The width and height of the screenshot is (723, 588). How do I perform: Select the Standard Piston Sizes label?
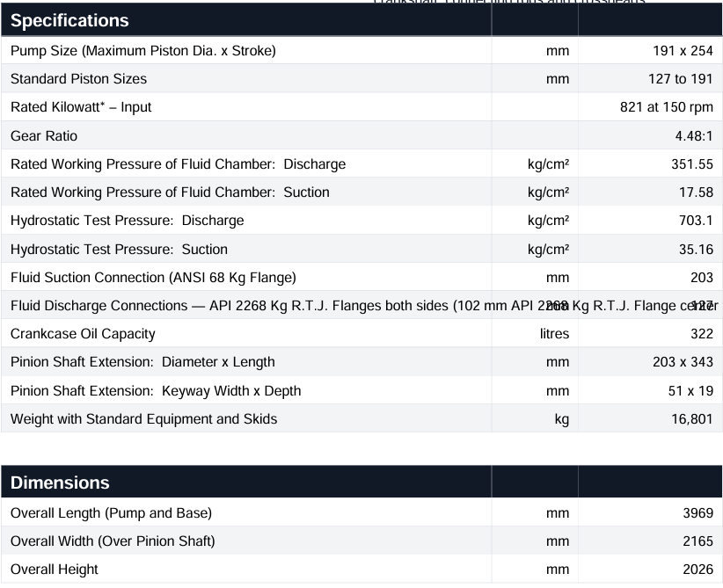[x=79, y=79]
